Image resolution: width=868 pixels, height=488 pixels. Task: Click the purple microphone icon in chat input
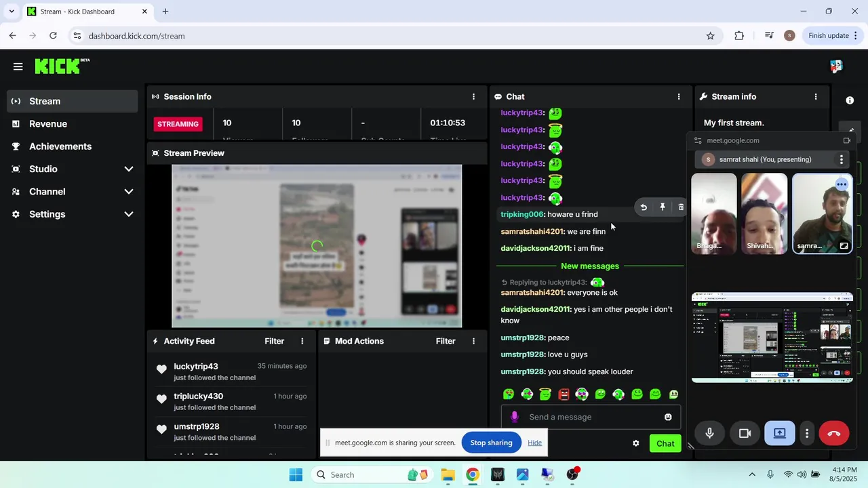[514, 417]
